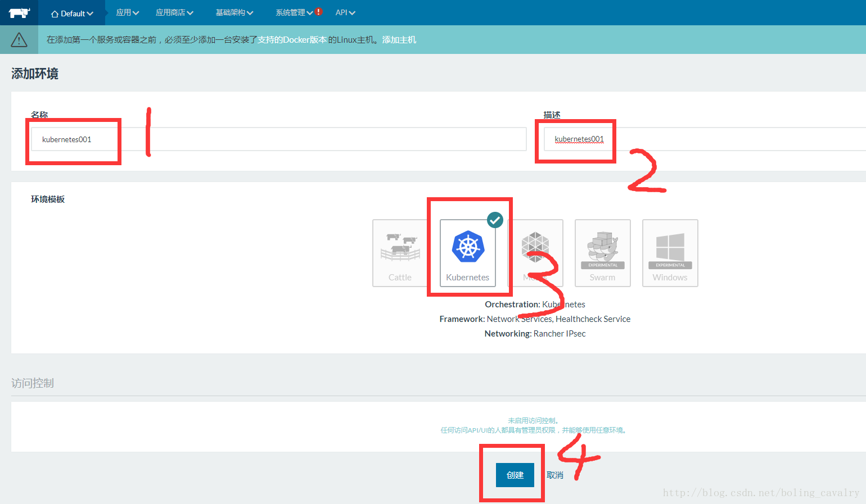Click the 添加主机 link
Viewport: 866px width, 504px height.
[399, 40]
